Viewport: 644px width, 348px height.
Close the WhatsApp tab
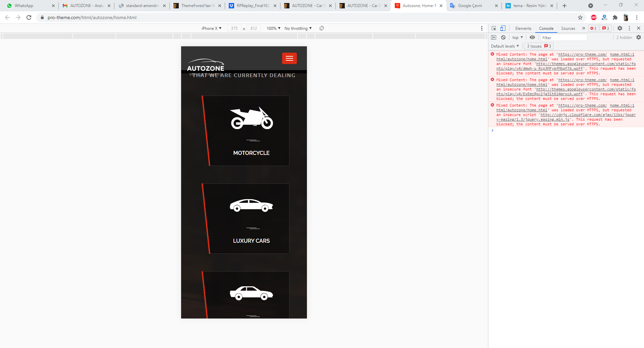(53, 6)
